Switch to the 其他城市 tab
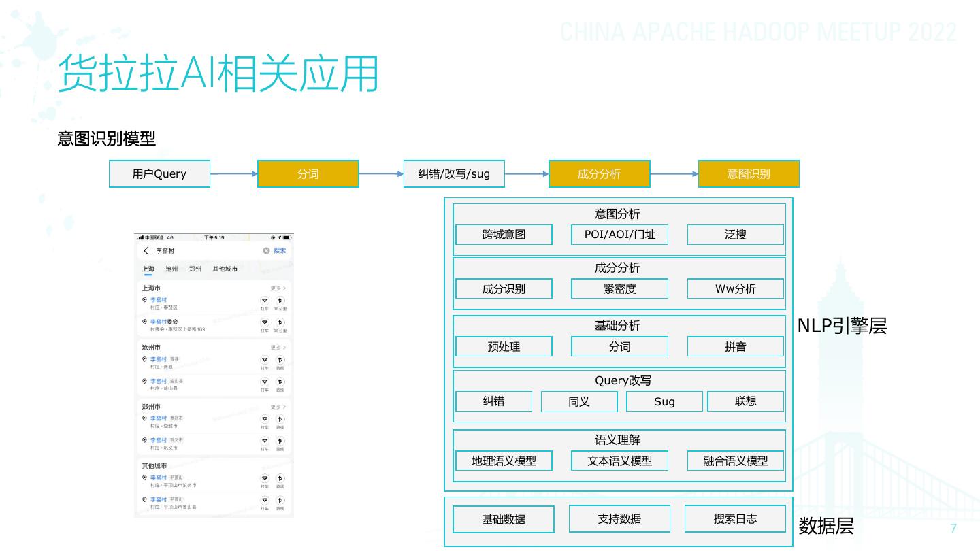 pos(225,269)
